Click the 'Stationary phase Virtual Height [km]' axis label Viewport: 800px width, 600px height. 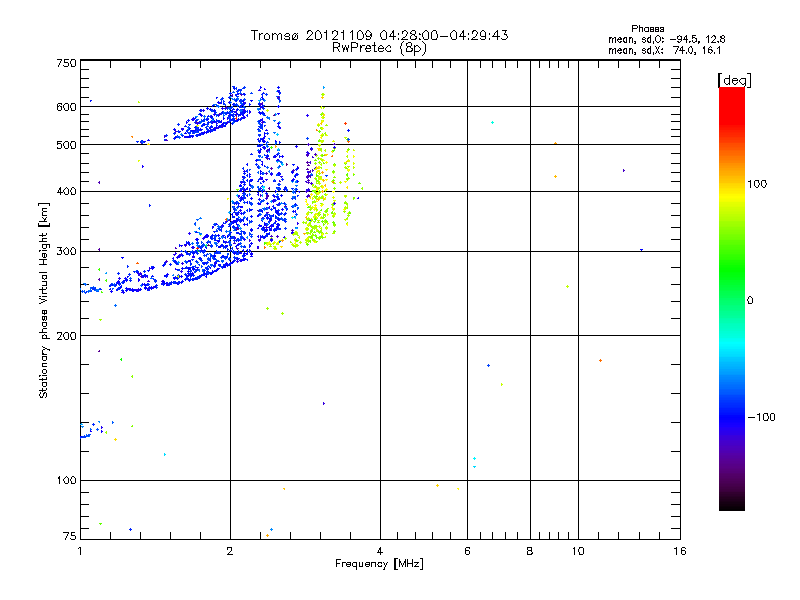click(x=44, y=301)
